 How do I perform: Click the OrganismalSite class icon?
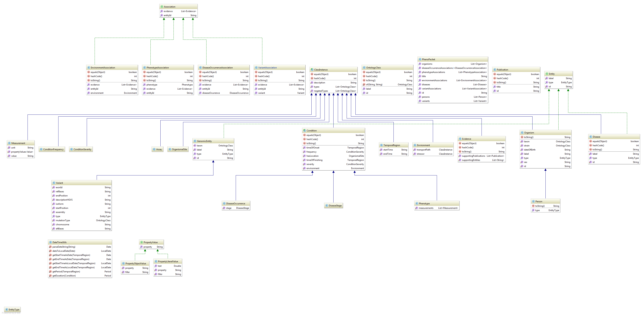pyautogui.click(x=170, y=150)
